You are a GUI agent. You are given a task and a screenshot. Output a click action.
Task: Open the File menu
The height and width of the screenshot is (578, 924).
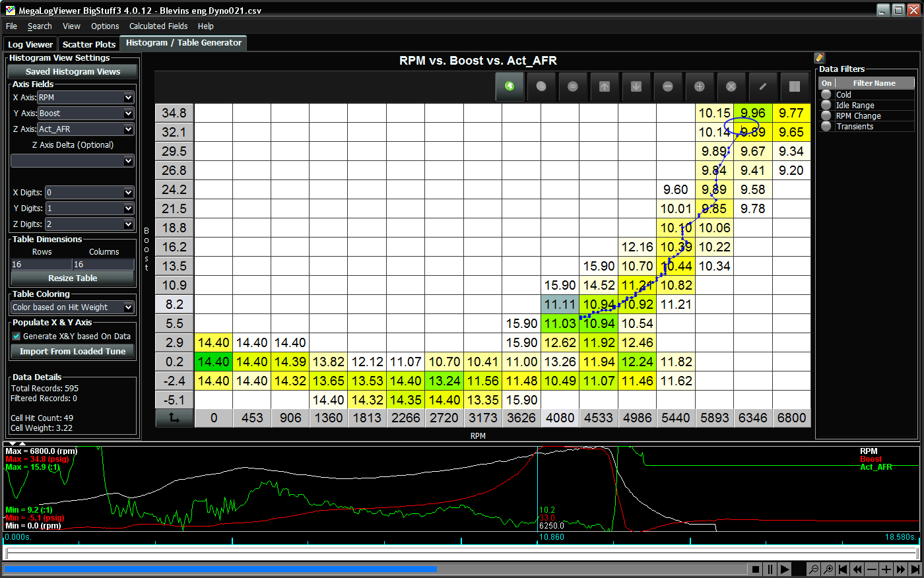(11, 26)
